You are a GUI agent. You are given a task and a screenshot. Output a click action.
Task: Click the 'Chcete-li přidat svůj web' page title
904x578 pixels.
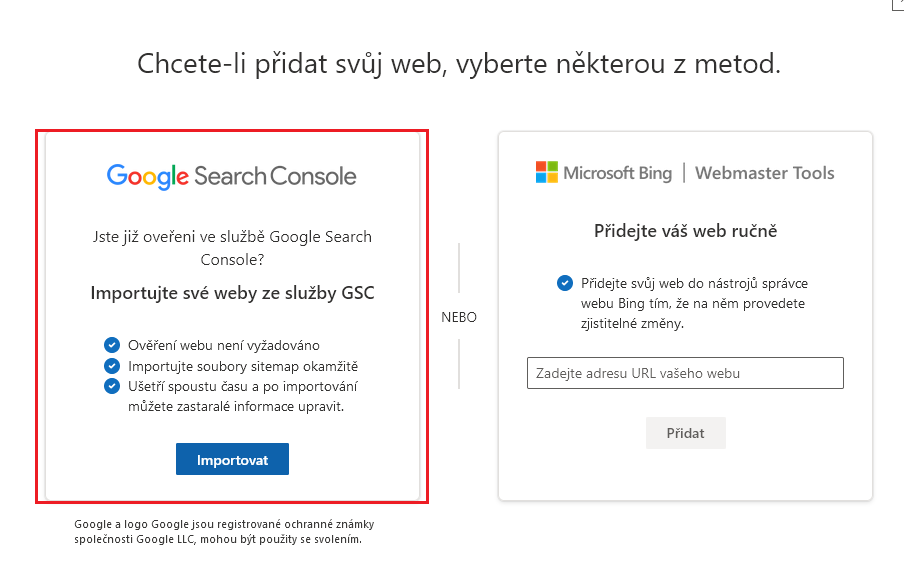[x=458, y=65]
